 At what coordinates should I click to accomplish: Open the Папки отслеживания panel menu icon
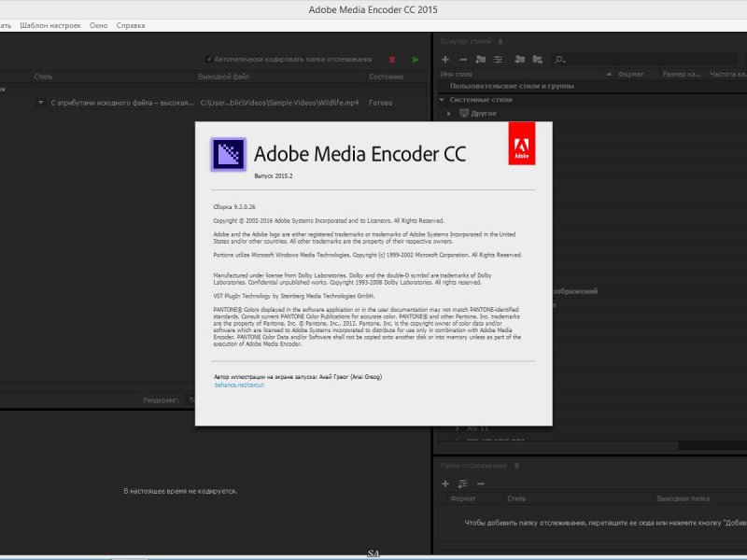516,466
